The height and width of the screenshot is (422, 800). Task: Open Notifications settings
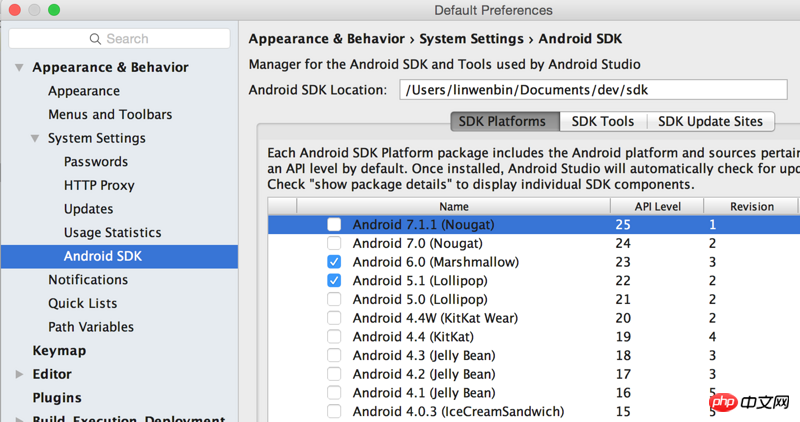(88, 280)
